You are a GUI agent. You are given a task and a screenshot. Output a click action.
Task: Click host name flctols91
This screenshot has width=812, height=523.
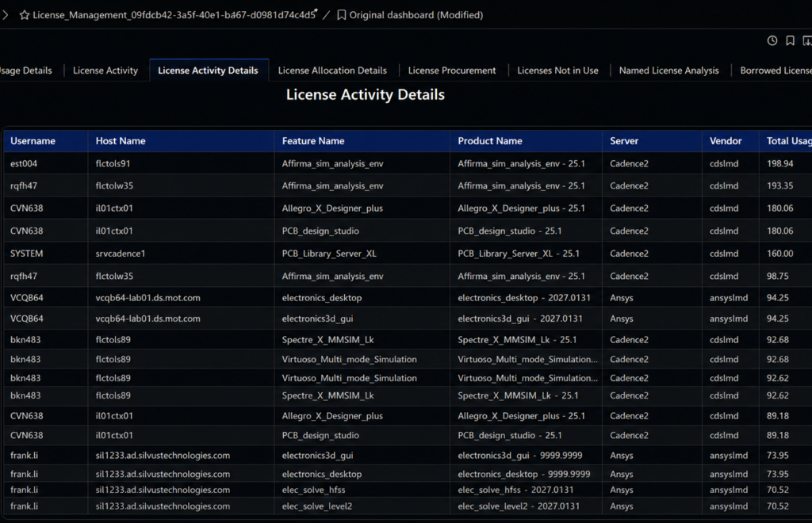(113, 163)
